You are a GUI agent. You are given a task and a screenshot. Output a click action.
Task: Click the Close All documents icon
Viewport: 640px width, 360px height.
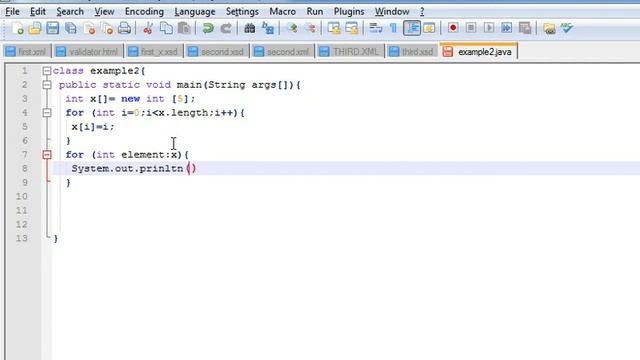[107, 28]
